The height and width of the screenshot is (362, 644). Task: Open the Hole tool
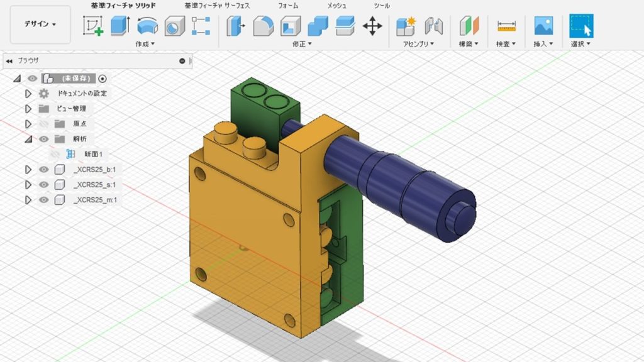(174, 27)
